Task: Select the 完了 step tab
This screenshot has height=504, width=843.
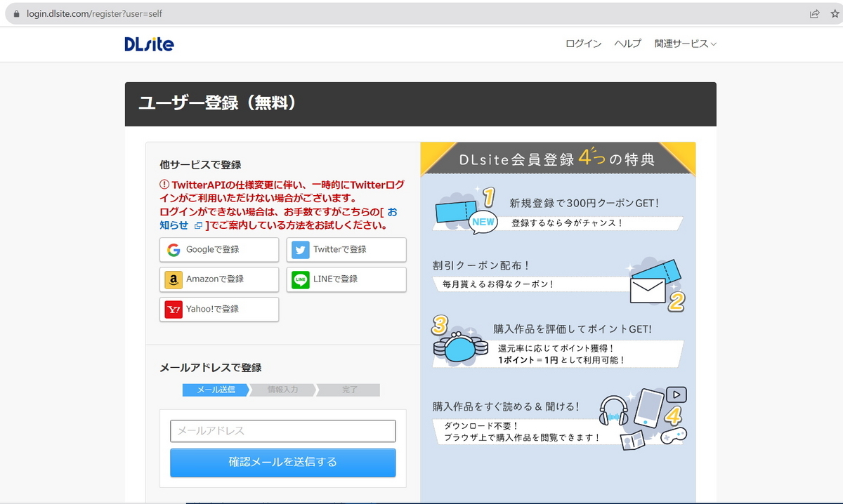Action: click(x=349, y=390)
